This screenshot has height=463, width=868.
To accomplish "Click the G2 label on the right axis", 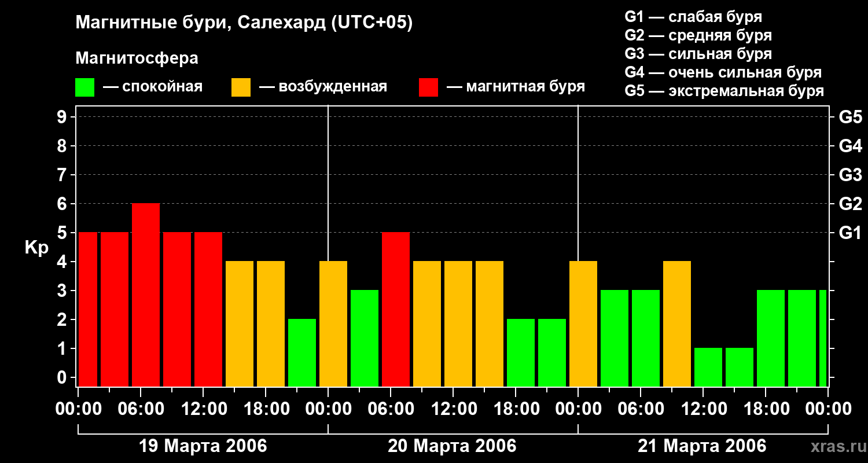I will coord(851,204).
